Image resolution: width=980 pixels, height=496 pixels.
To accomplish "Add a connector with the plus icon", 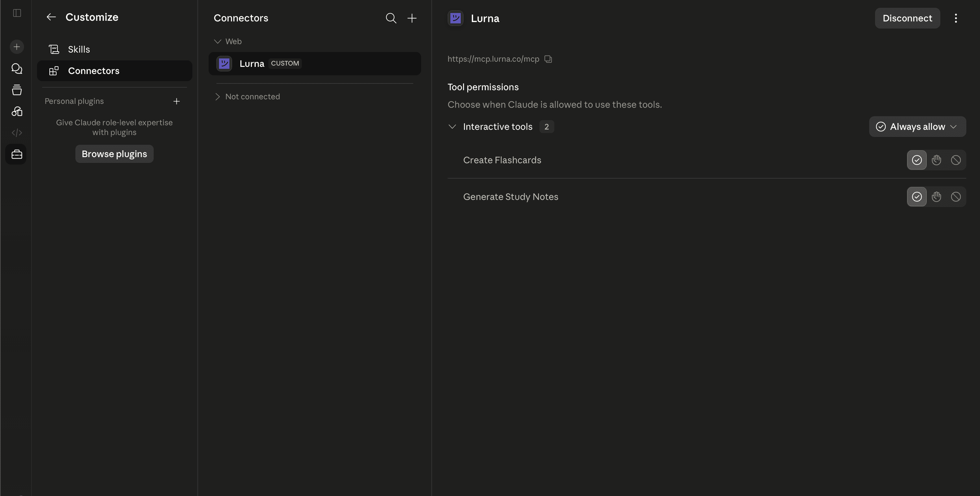I will click(x=412, y=18).
